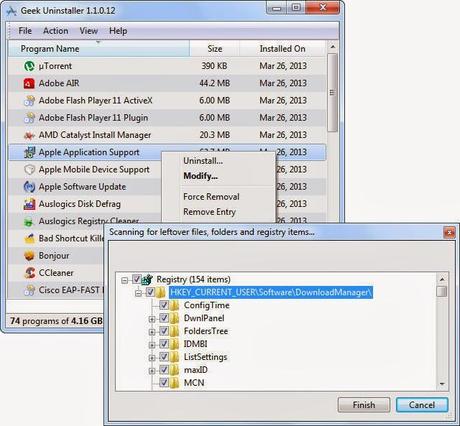Expand the ListSettings tree node
The width and height of the screenshot is (460, 426).
pyautogui.click(x=152, y=358)
